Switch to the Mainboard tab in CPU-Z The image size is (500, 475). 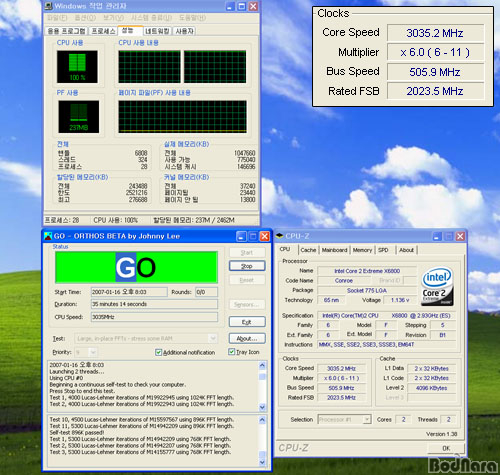tap(334, 250)
